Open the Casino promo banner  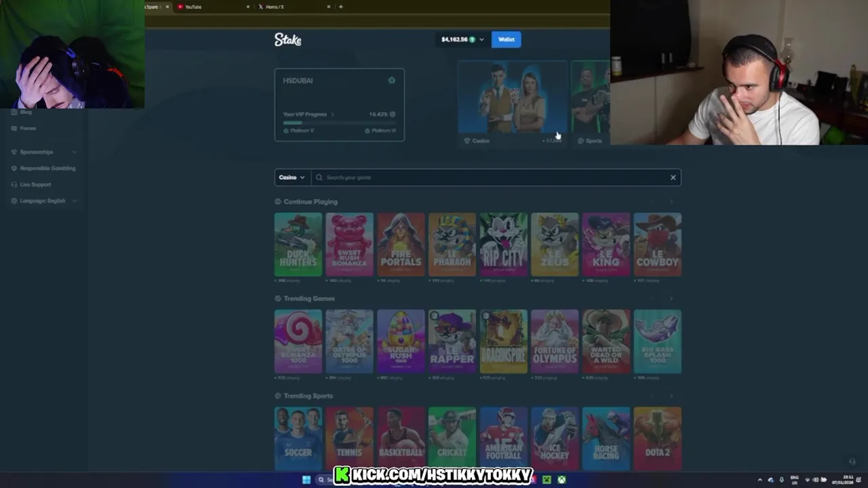point(512,103)
